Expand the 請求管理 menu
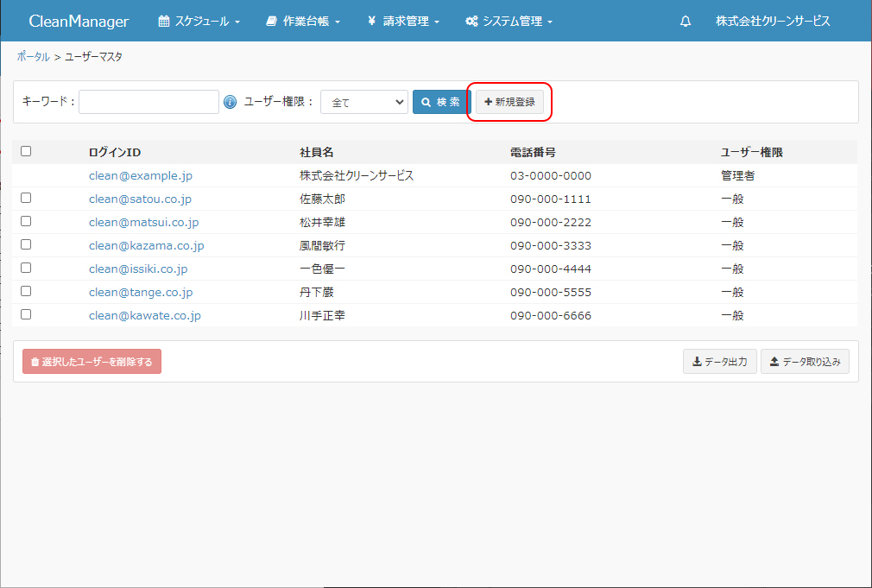The height and width of the screenshot is (588, 872). [403, 22]
